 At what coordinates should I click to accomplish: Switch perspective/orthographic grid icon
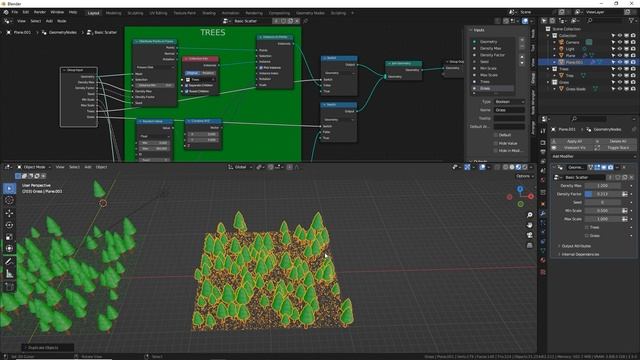(530, 245)
